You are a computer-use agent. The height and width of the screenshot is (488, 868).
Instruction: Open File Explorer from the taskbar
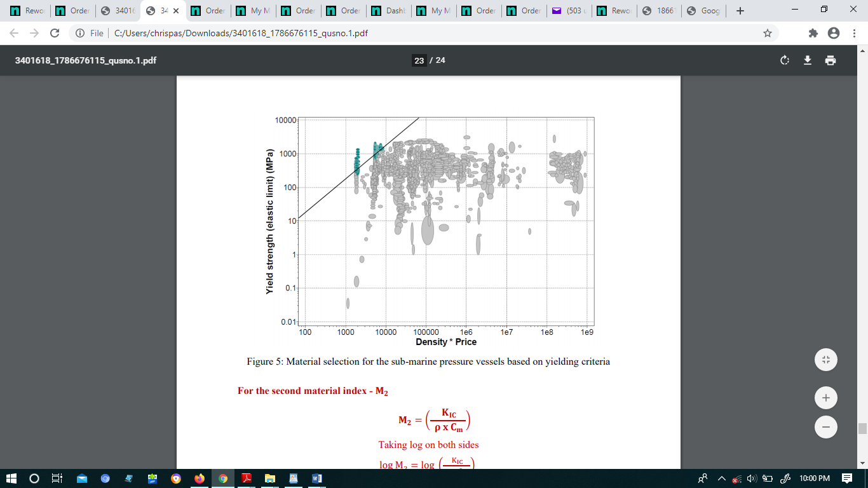point(269,478)
